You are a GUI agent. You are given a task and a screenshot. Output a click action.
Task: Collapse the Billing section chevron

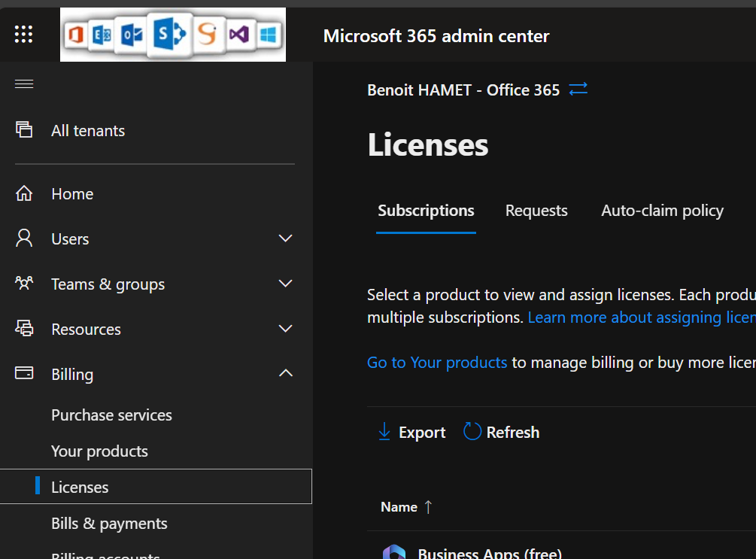point(285,374)
